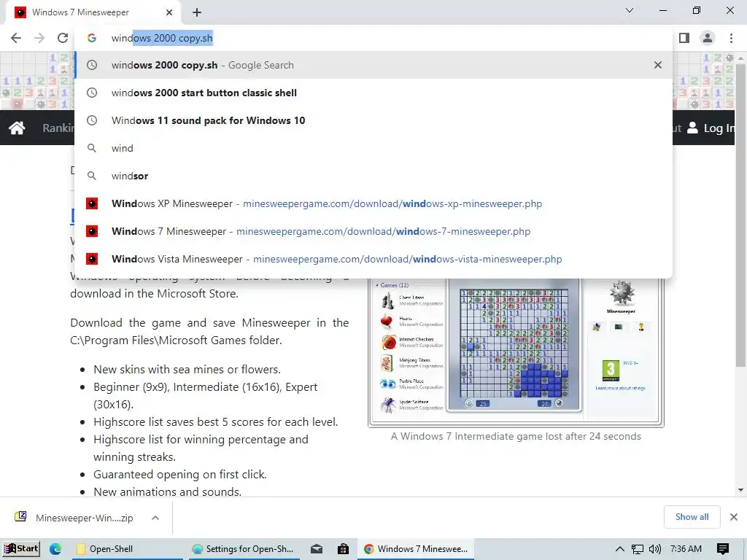Open the Chrome profile avatar icon

tap(708, 38)
